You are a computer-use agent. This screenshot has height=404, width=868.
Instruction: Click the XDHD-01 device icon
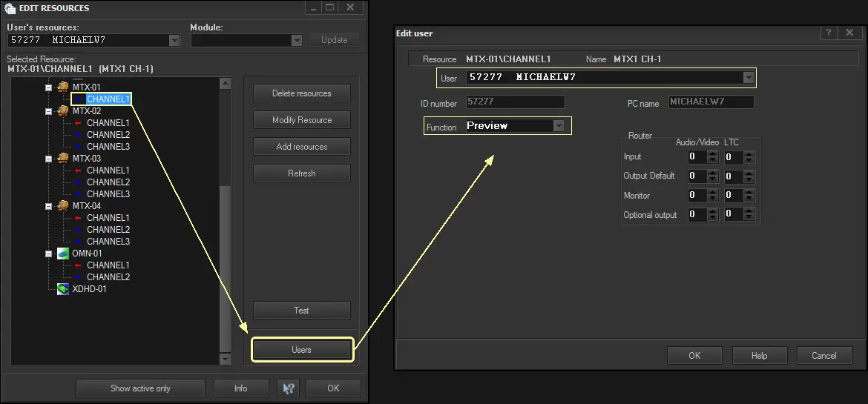[x=64, y=289]
